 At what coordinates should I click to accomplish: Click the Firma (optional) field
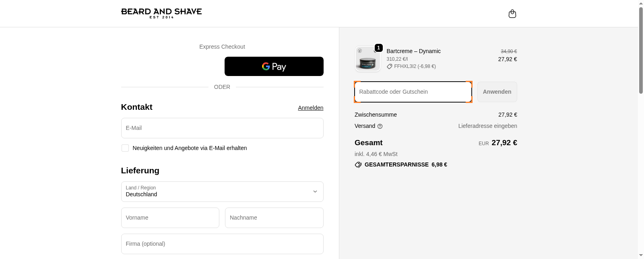tap(222, 244)
